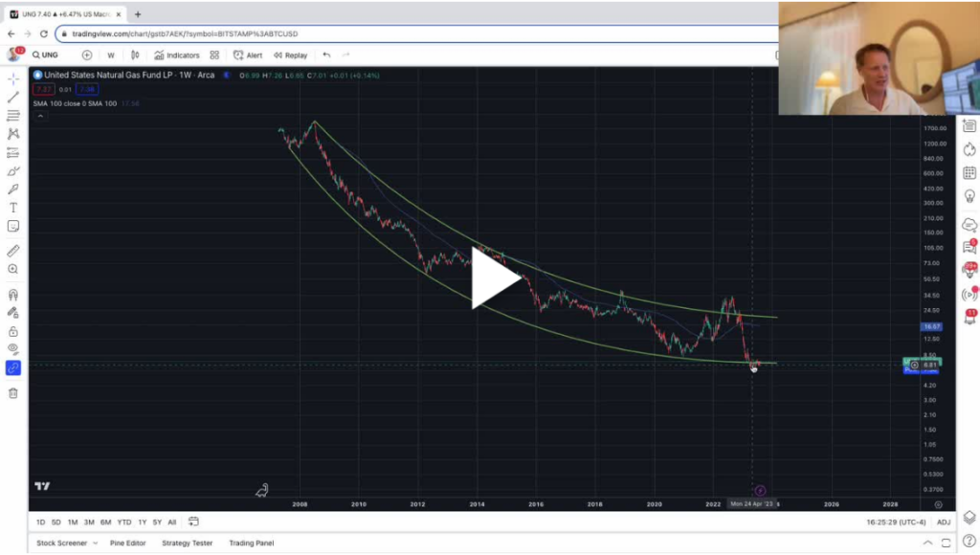The height and width of the screenshot is (555, 980).
Task: Select the ruler measure tool
Action: click(13, 251)
